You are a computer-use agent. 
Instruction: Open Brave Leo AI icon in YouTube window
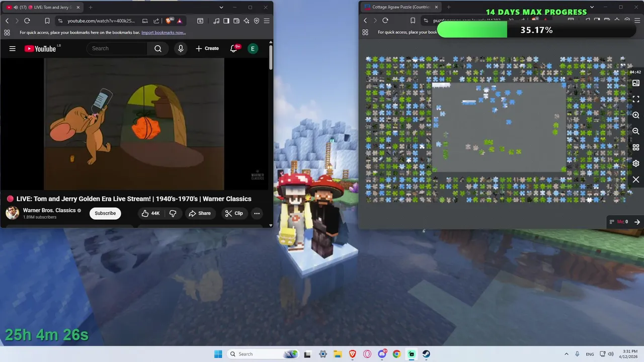point(247,21)
